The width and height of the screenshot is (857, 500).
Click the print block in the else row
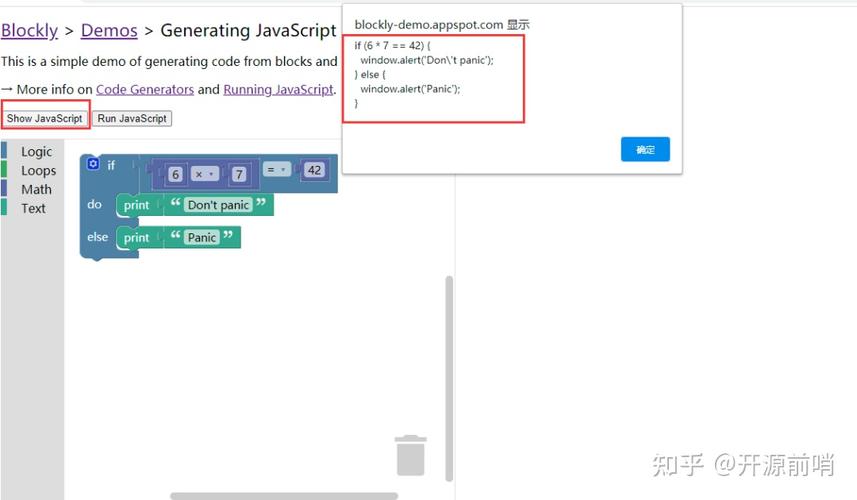pos(136,238)
